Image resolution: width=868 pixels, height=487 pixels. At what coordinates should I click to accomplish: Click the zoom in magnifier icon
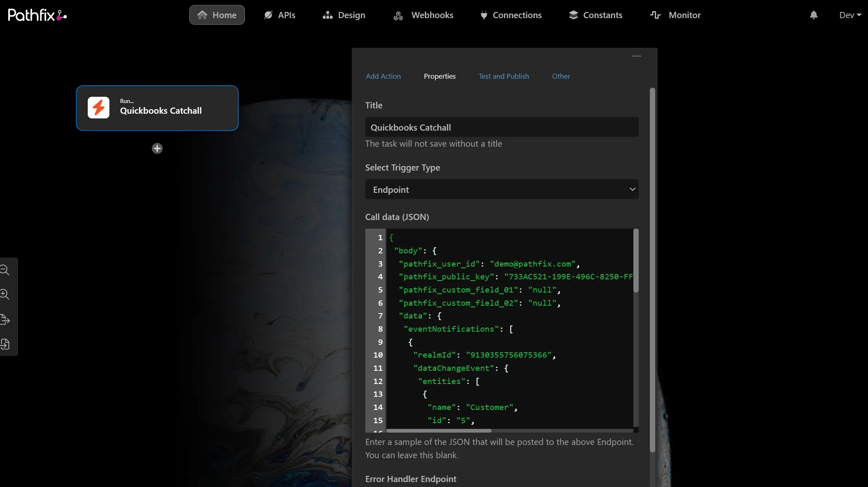pos(5,294)
